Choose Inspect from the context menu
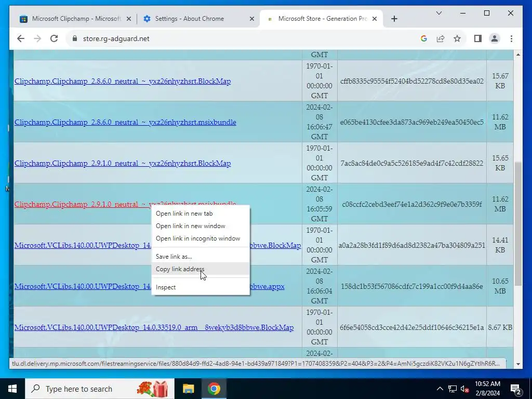Screen dimensions: 532x399 click(201, 287)
